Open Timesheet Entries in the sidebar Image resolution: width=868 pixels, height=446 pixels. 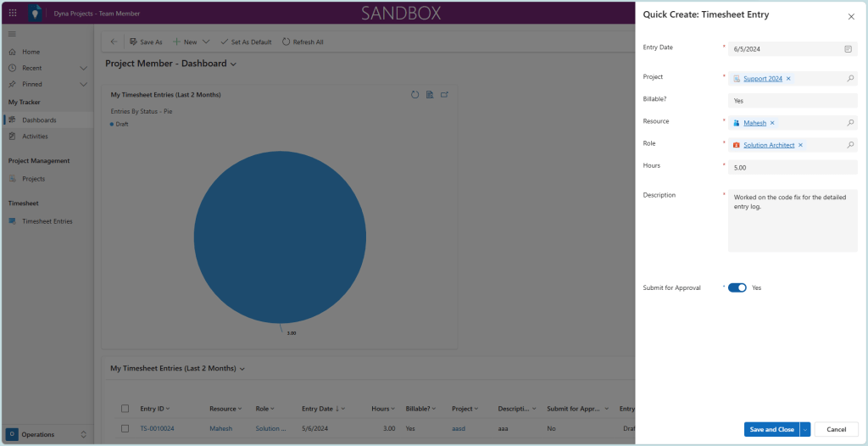(47, 221)
